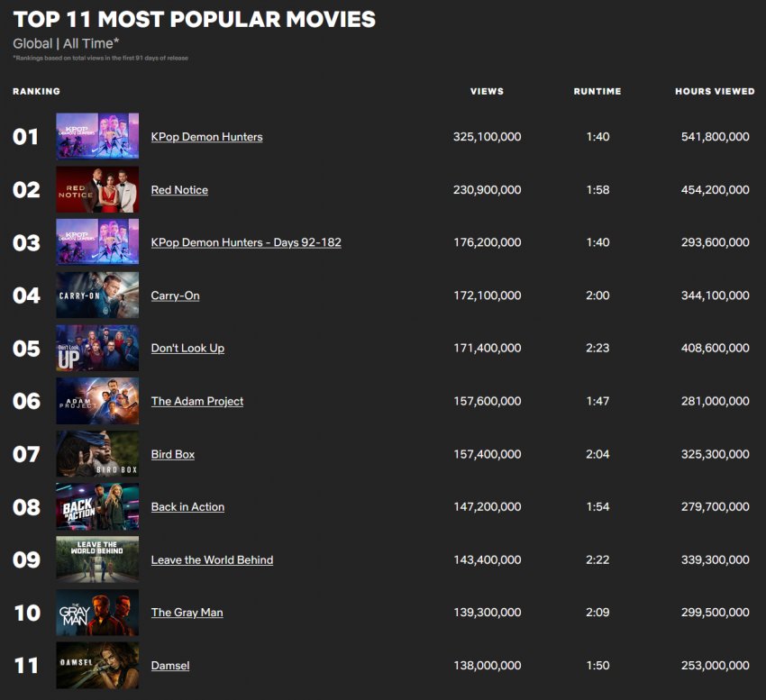
Task: Click The Adam Project title link
Action: click(x=197, y=401)
